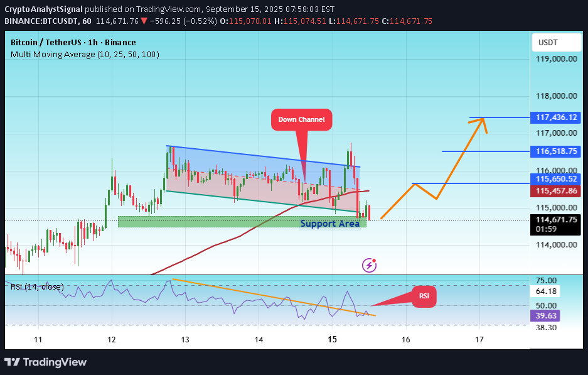Click bold date 15 on the time axis
The width and height of the screenshot is (588, 375).
click(332, 340)
